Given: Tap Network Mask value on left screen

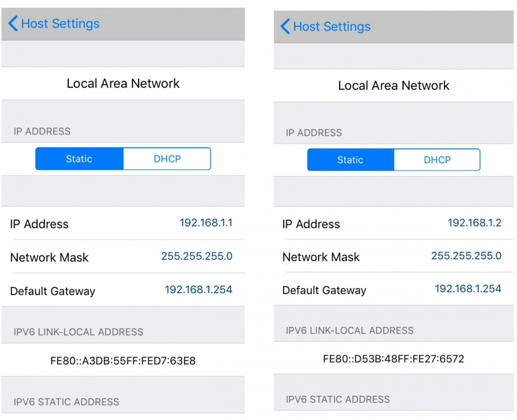Looking at the screenshot, I should point(196,256).
